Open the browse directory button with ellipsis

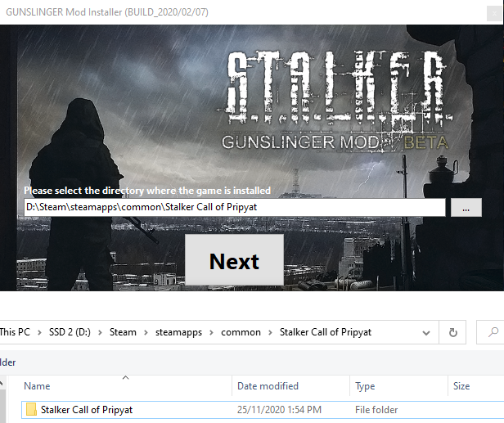pos(466,207)
